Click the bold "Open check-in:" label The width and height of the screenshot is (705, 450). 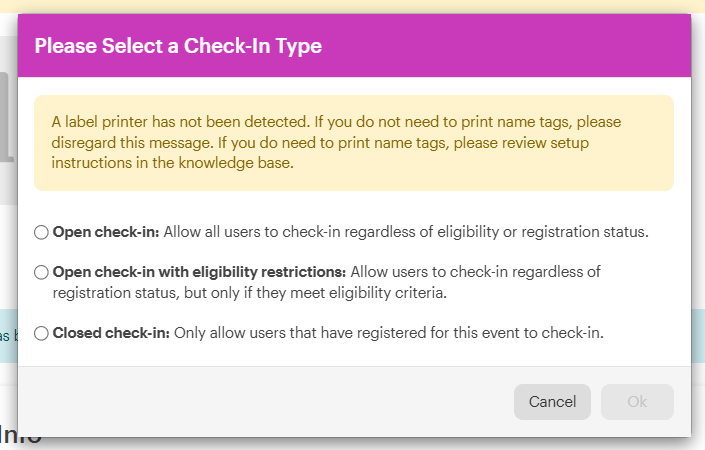point(105,232)
